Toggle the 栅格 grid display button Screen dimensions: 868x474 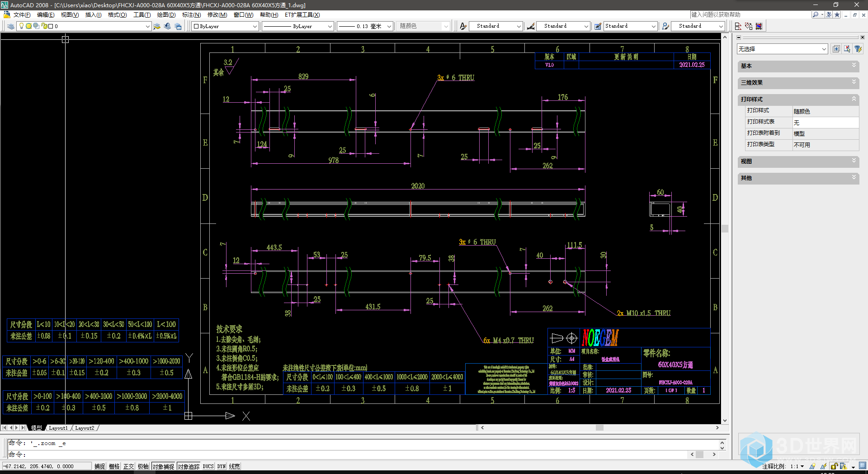coord(114,466)
